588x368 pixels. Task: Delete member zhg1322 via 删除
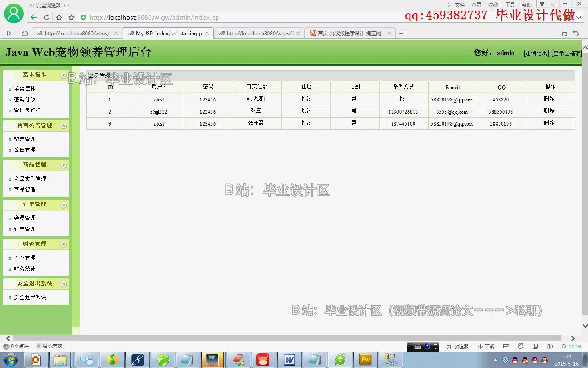[x=549, y=111]
